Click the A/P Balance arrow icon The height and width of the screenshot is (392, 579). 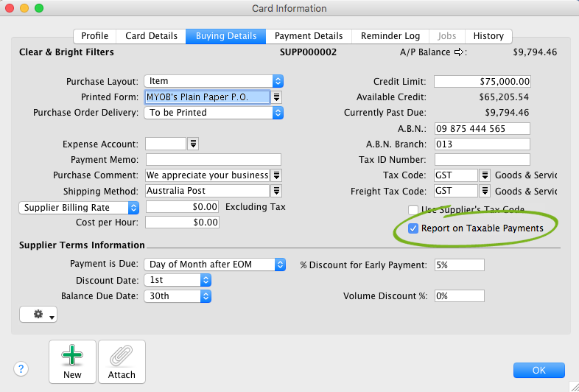coord(461,52)
